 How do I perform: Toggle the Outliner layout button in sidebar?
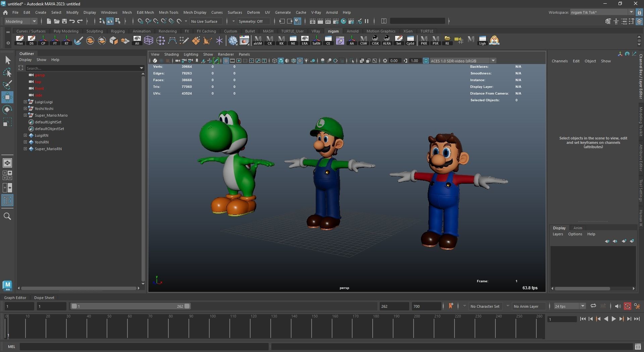[x=7, y=200]
